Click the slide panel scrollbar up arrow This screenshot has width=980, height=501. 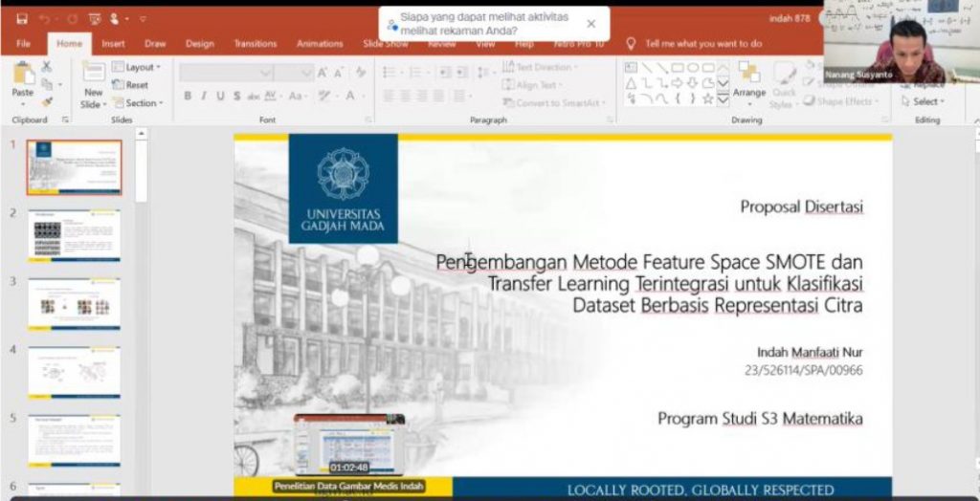142,133
